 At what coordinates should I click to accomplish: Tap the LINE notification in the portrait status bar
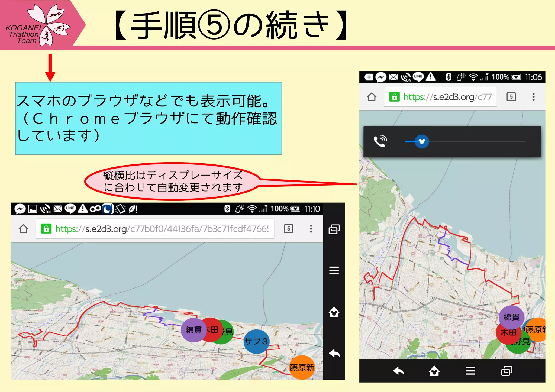(x=418, y=77)
